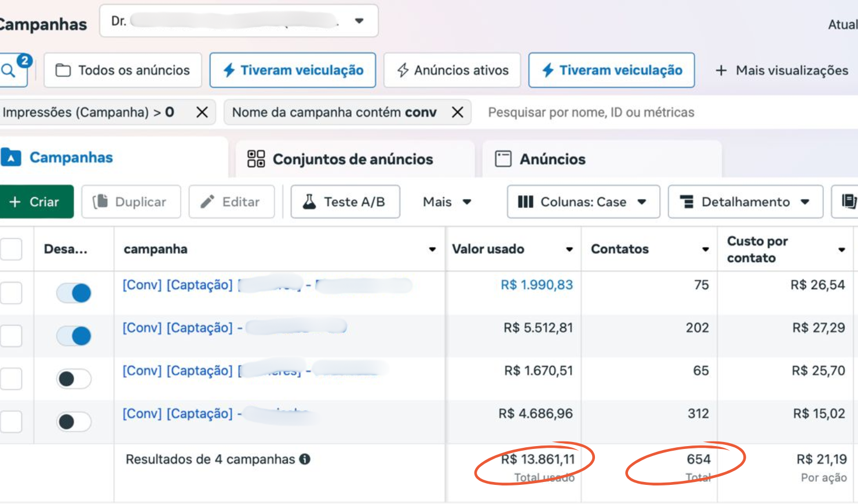Click the Editar pencil button
Image resolution: width=858 pixels, height=504 pixels.
point(231,202)
